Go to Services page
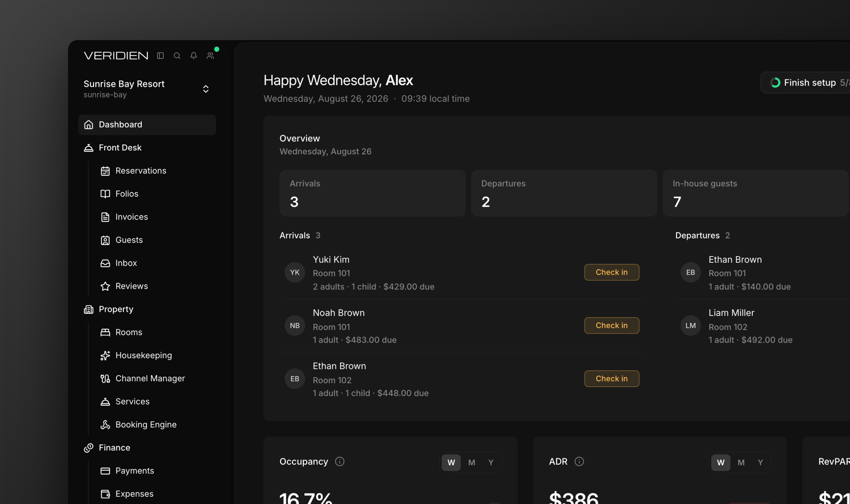This screenshot has height=504, width=850. coord(155,402)
